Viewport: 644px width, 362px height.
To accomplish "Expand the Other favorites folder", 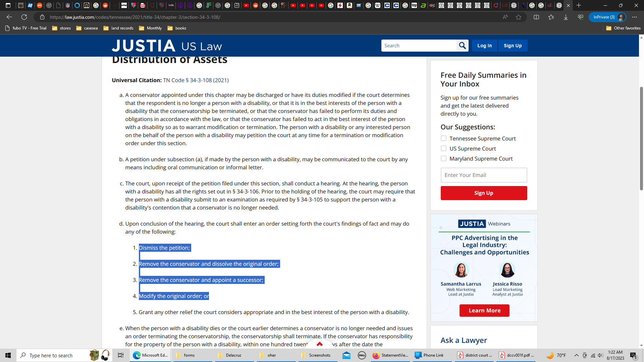I will [x=623, y=28].
